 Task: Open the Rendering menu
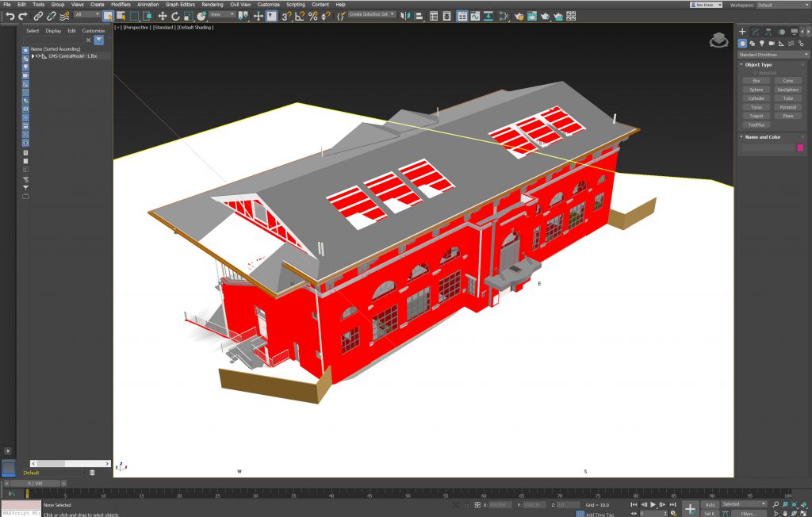tap(212, 5)
